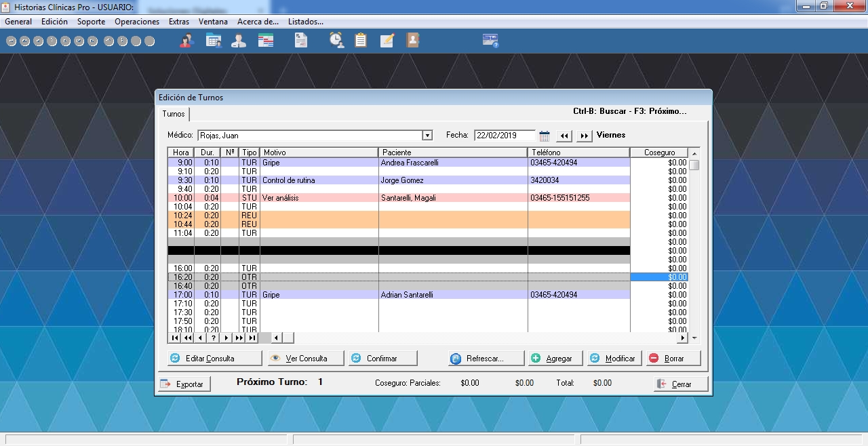Image resolution: width=868 pixels, height=446 pixels.
Task: Open the alarm clock reminder icon
Action: (x=336, y=41)
